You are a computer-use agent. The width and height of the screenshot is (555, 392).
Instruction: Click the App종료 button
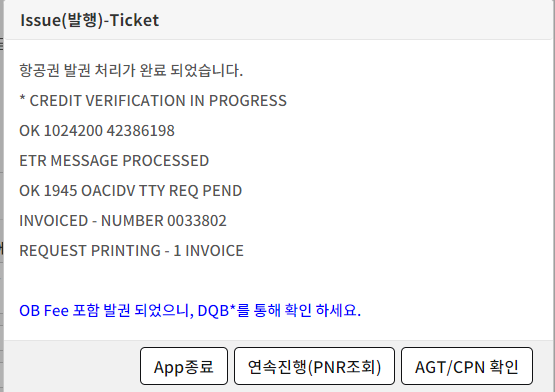[184, 366]
